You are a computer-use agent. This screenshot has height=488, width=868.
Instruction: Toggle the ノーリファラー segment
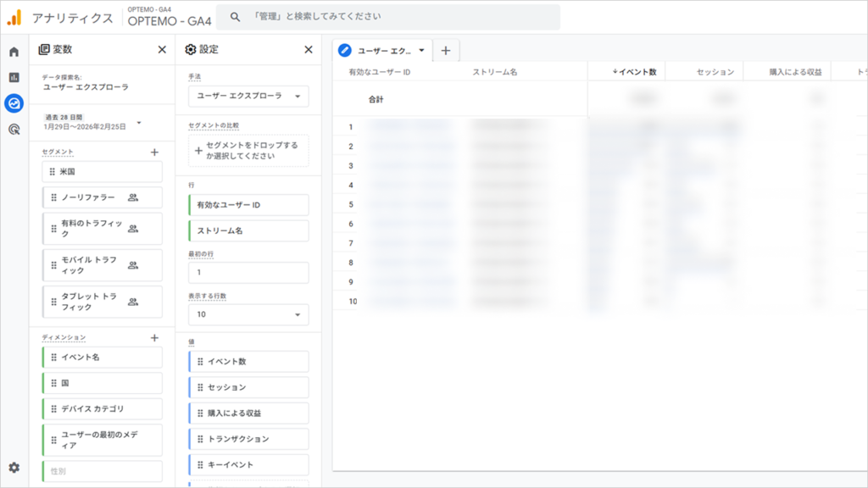click(102, 197)
